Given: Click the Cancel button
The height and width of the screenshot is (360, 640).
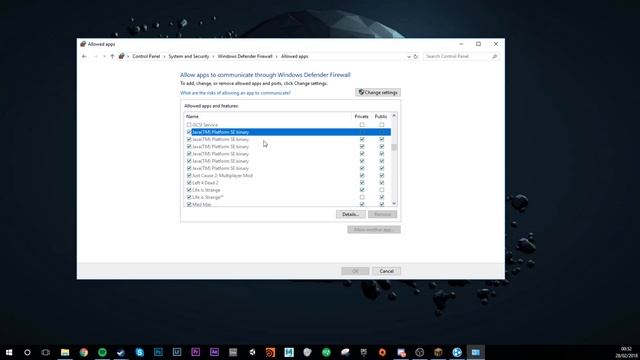Looking at the screenshot, I should coord(386,271).
